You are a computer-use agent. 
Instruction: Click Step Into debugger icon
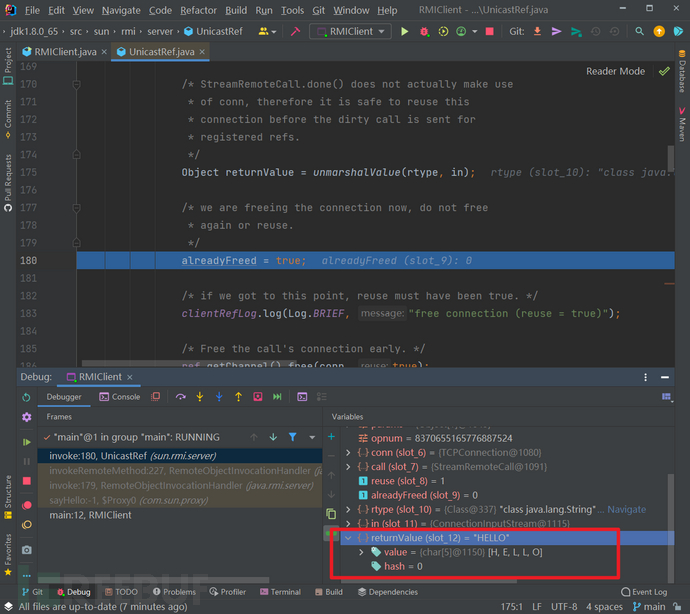(x=200, y=397)
